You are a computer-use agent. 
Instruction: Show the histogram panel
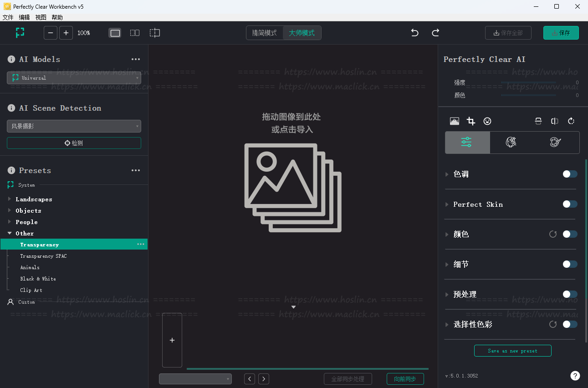point(455,121)
